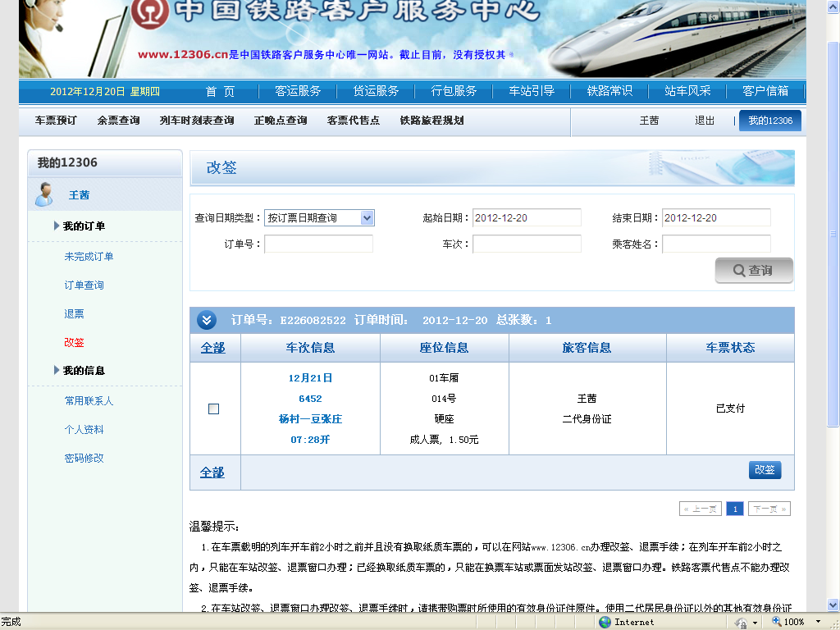Viewport: 840px width, 630px height.
Task: Click the 王茜 name in the sidebar profile
Action: 79,195
